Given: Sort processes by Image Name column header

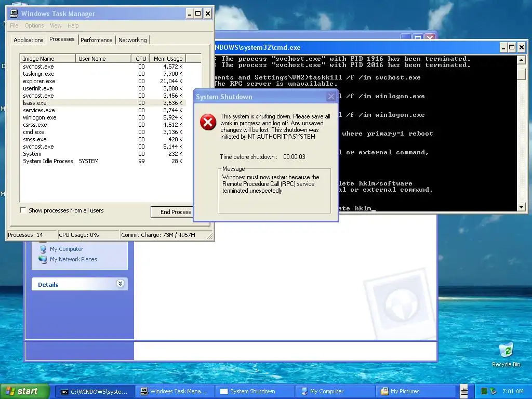Looking at the screenshot, I should (x=48, y=58).
